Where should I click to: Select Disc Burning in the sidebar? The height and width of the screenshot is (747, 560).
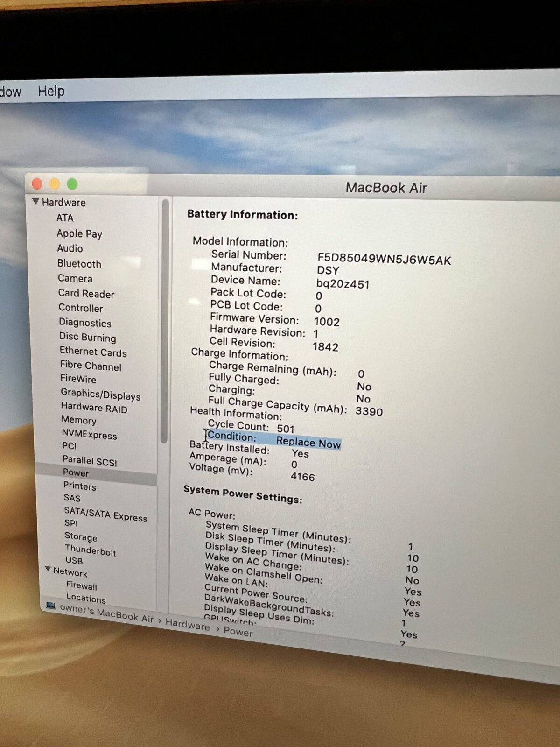click(x=88, y=337)
